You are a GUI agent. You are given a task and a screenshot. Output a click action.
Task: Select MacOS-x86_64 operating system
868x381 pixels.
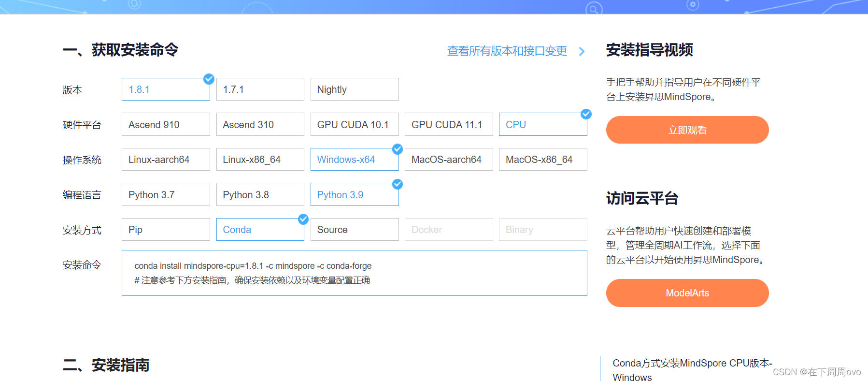pyautogui.click(x=543, y=160)
